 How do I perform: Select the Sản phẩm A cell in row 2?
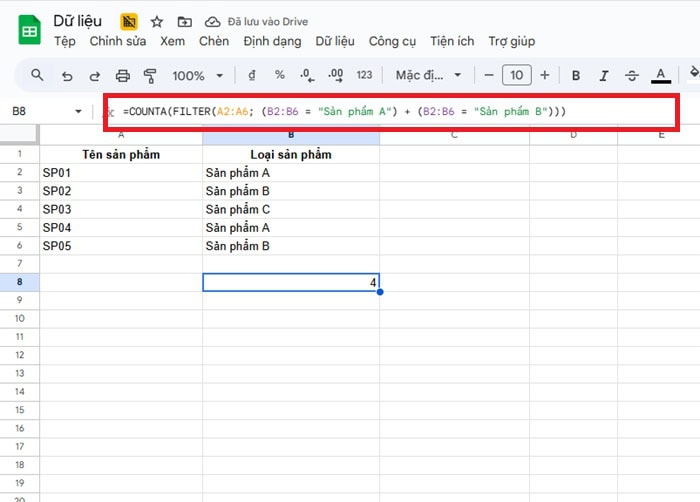291,173
